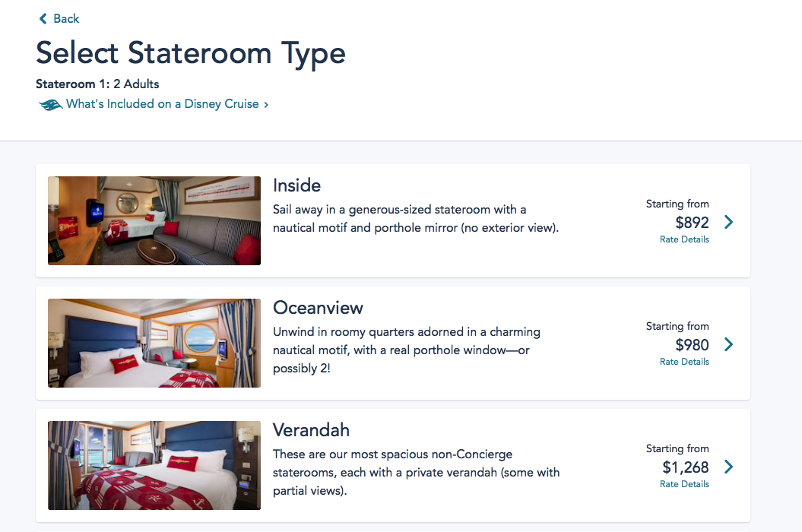View Rate Details for Verandah stateroom
Screen dimensions: 802x532
coord(684,484)
